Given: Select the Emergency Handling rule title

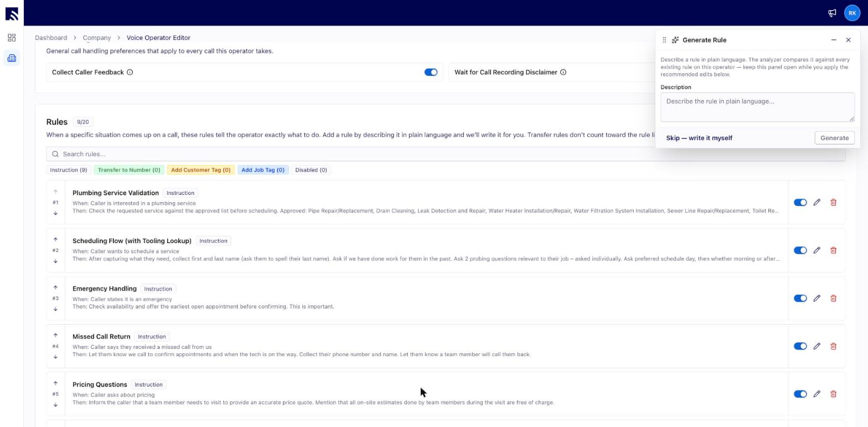Looking at the screenshot, I should 105,289.
